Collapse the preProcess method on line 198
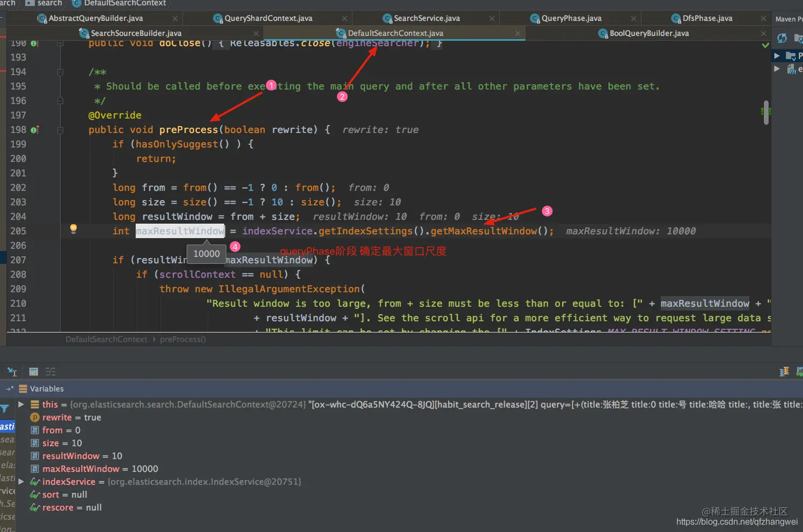803x532 pixels. pyautogui.click(x=60, y=130)
